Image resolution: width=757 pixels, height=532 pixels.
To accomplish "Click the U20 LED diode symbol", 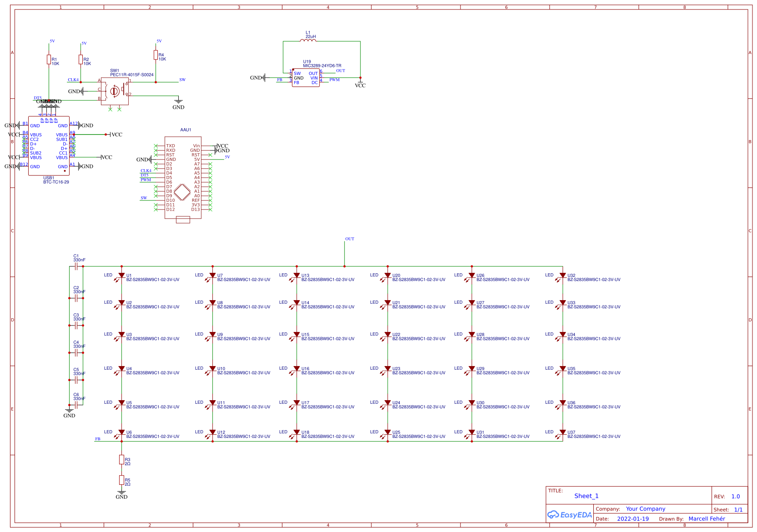I will coord(387,276).
